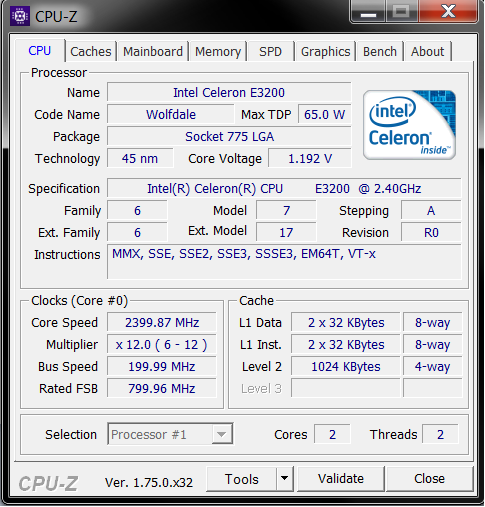Click the Core Speed 2399.87 MHz value
The image size is (485, 507).
[162, 322]
